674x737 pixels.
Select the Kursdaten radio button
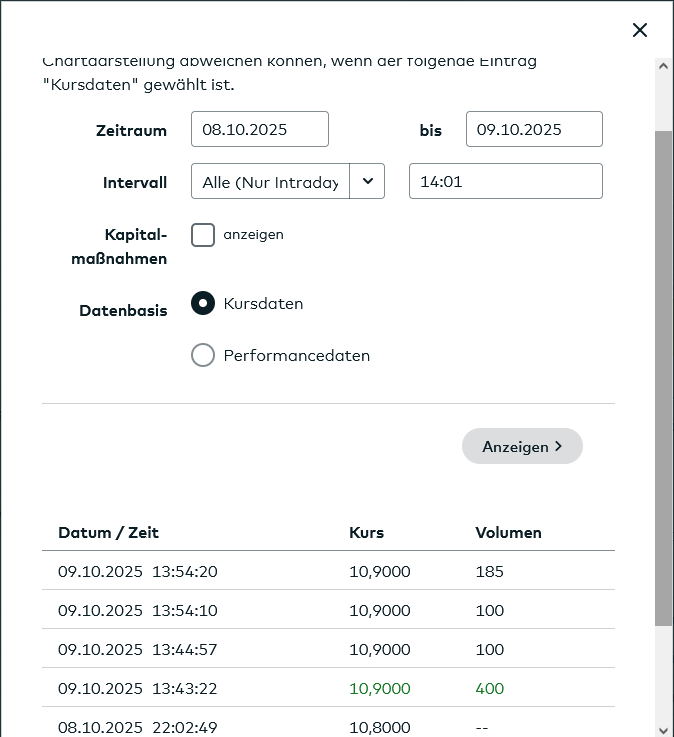click(x=203, y=303)
